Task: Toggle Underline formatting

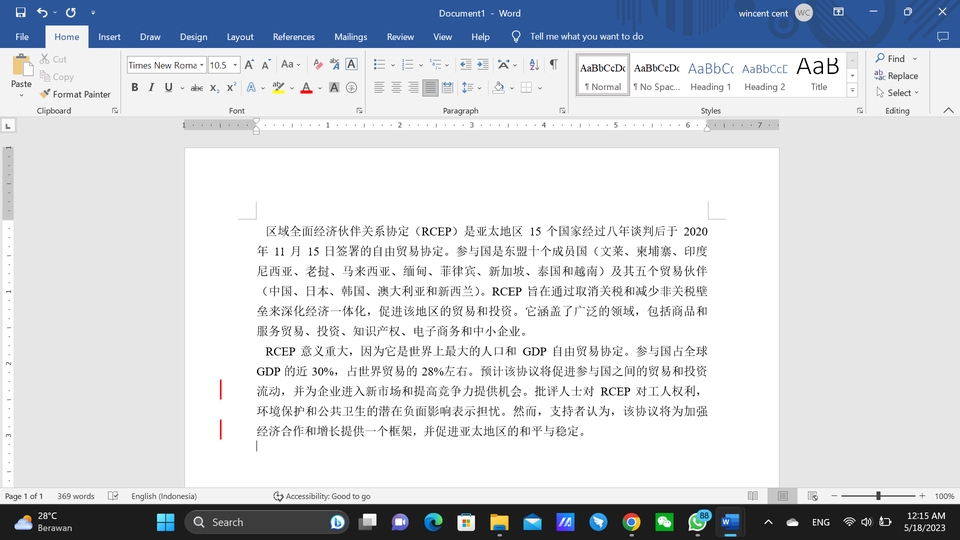Action: pos(168,88)
